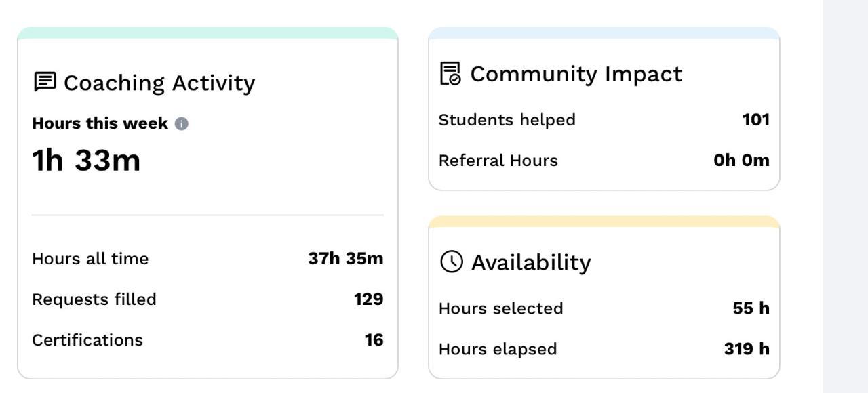Click the Community Impact heading
Screen dimensions: 868x393
[576, 74]
